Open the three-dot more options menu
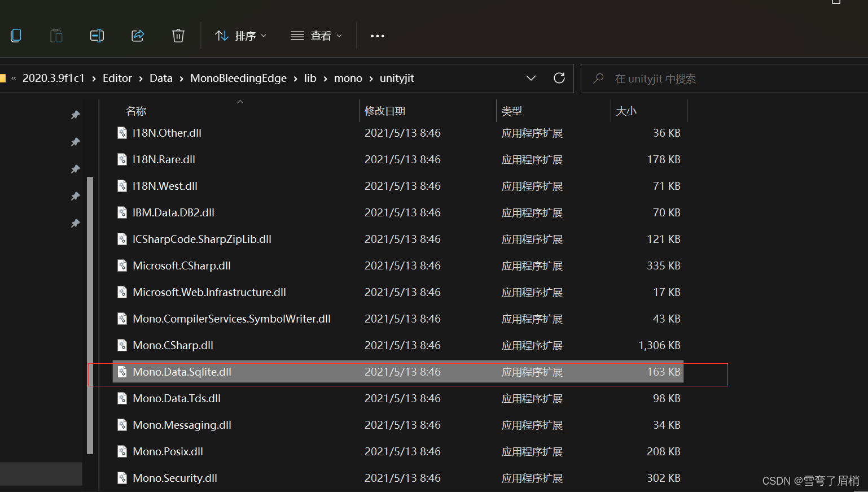868x492 pixels. (378, 36)
